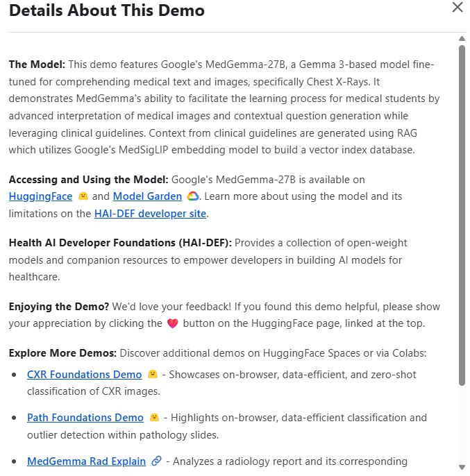
Task: Click the bold 'The Model:' label
Action: tap(37, 65)
